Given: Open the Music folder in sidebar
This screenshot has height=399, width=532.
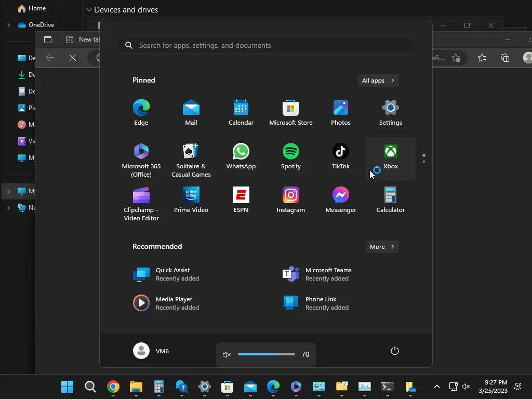Looking at the screenshot, I should (25, 125).
